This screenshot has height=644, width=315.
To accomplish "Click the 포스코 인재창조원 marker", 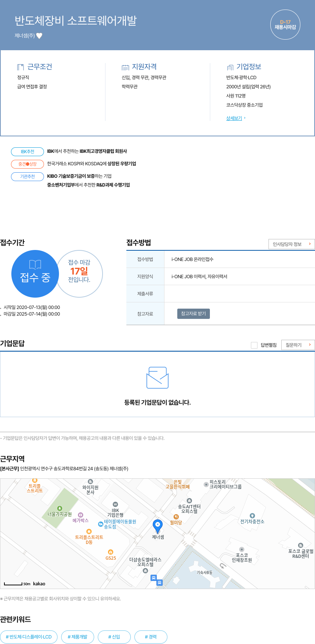I will (242, 549).
